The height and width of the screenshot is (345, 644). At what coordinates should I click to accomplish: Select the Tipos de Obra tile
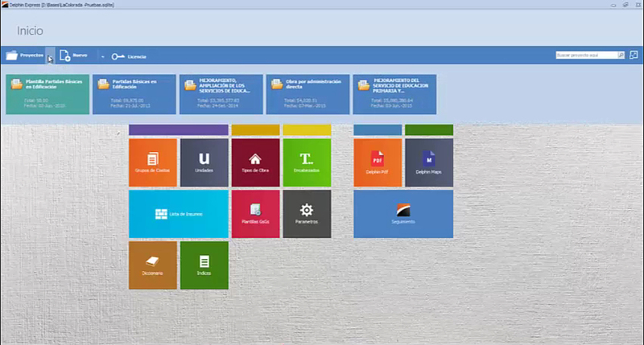[255, 162]
